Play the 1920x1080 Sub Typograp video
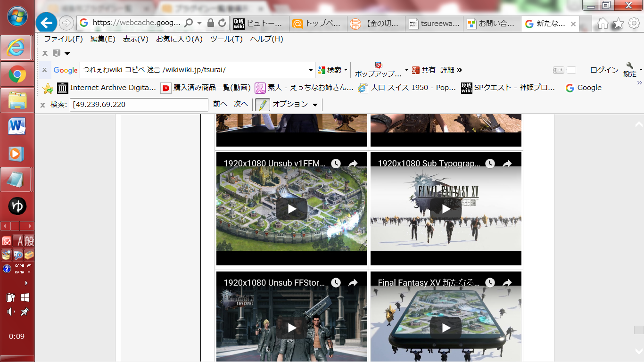The image size is (644, 362). (x=446, y=209)
